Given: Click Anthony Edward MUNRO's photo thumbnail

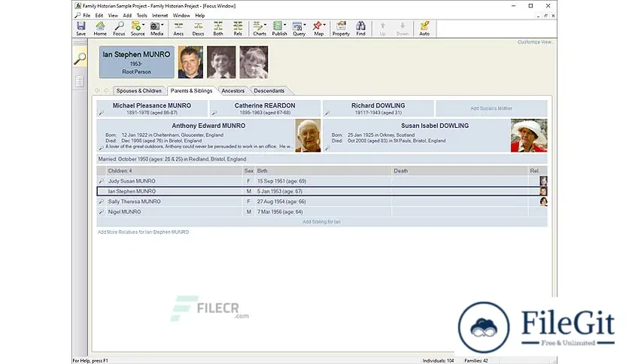Looking at the screenshot, I should pyautogui.click(x=308, y=136).
